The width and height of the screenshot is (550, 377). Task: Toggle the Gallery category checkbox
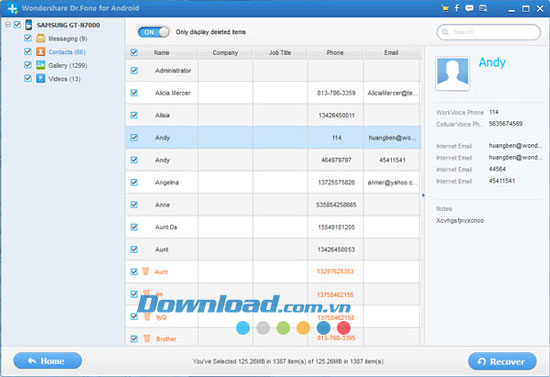28,65
